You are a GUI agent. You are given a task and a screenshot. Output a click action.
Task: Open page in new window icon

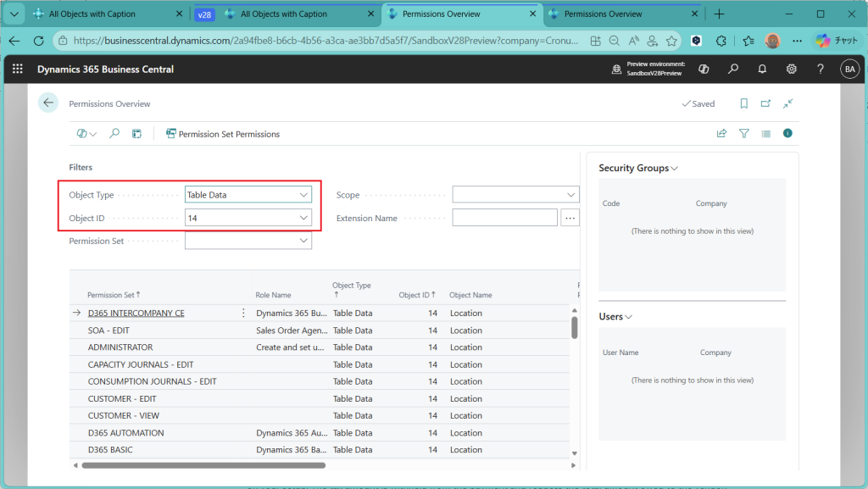tap(765, 103)
